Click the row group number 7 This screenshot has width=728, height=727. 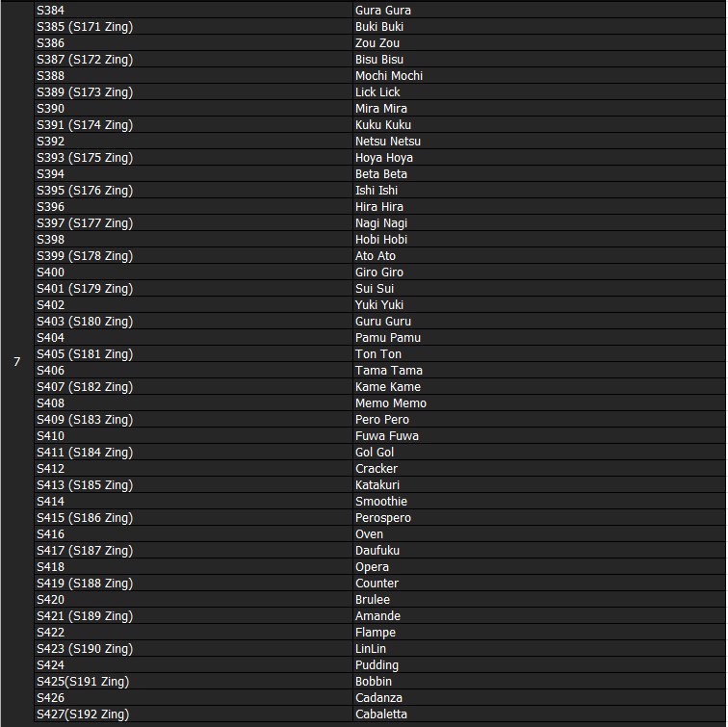point(16,362)
